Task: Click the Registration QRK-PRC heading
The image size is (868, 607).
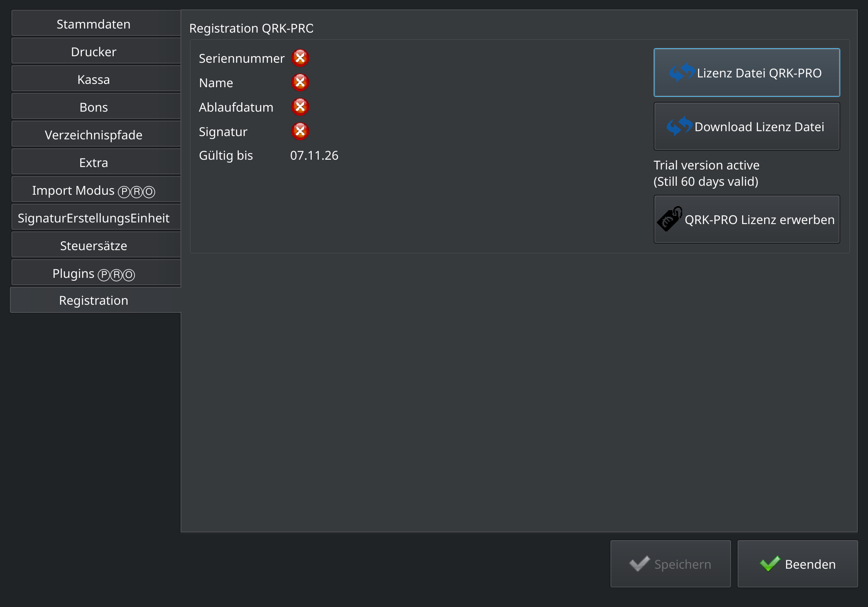Action: click(x=251, y=28)
